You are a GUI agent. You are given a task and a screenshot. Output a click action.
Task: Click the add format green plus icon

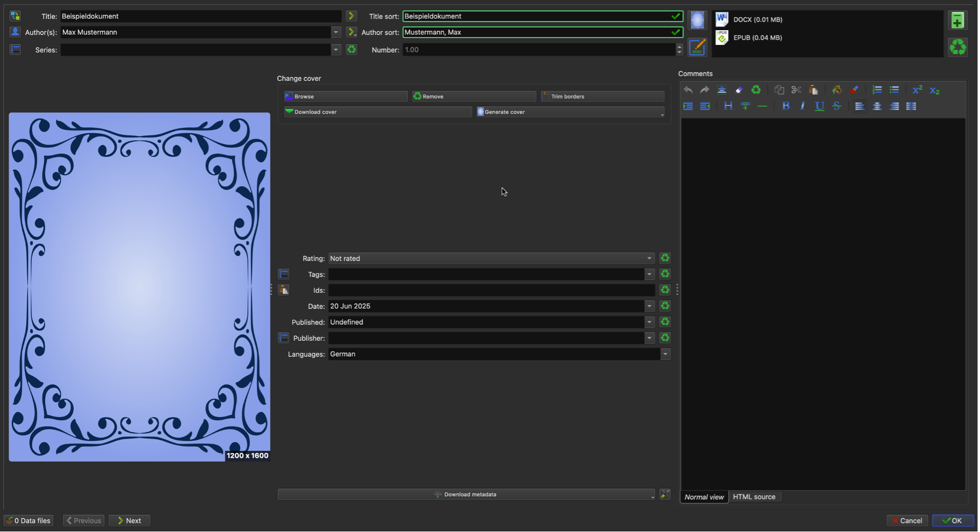point(957,20)
